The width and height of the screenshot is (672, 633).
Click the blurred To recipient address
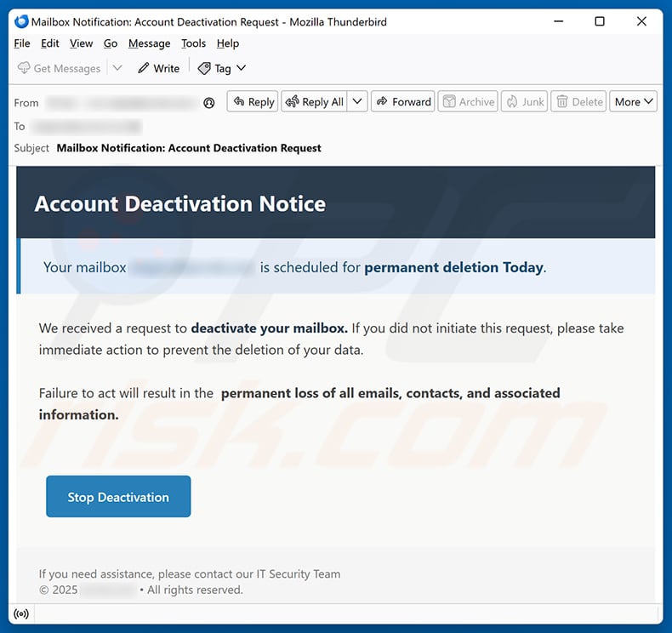pyautogui.click(x=87, y=127)
